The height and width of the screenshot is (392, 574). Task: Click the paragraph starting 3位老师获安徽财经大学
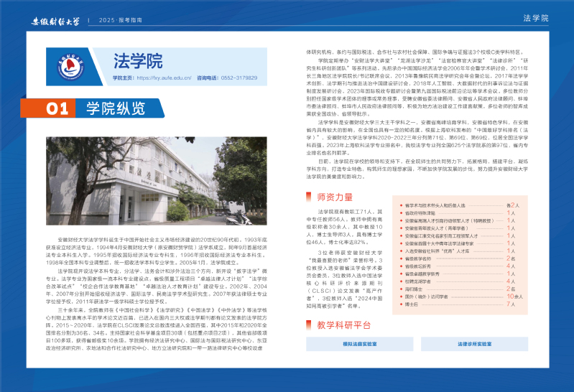[344, 279]
